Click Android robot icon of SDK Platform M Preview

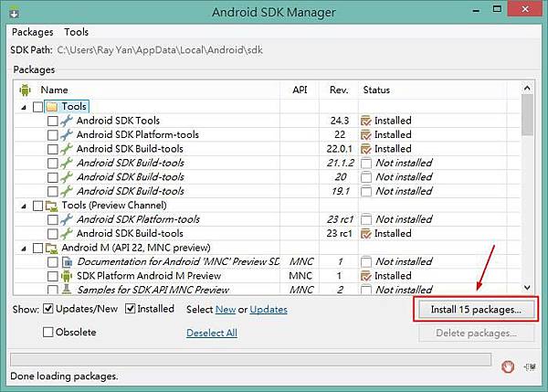67,276
